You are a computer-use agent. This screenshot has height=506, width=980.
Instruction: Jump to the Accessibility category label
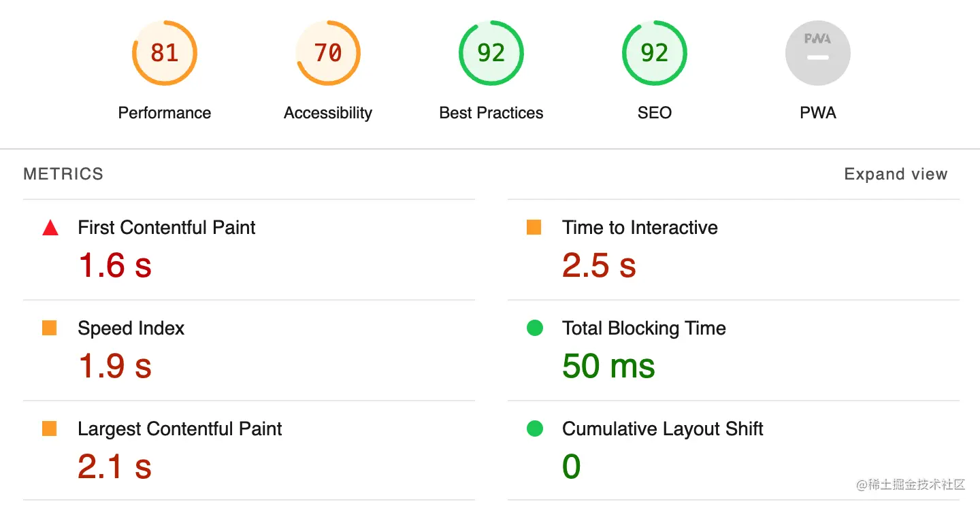(327, 113)
